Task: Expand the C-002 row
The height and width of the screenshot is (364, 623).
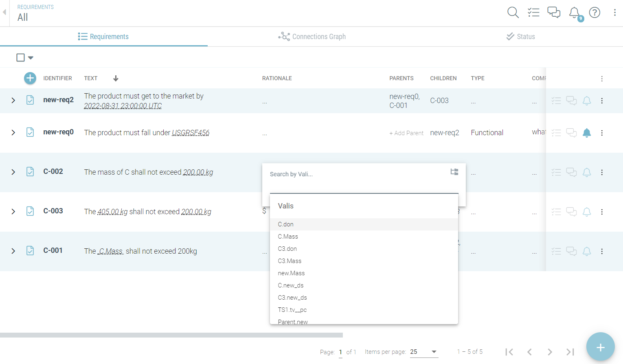Action: click(x=13, y=172)
